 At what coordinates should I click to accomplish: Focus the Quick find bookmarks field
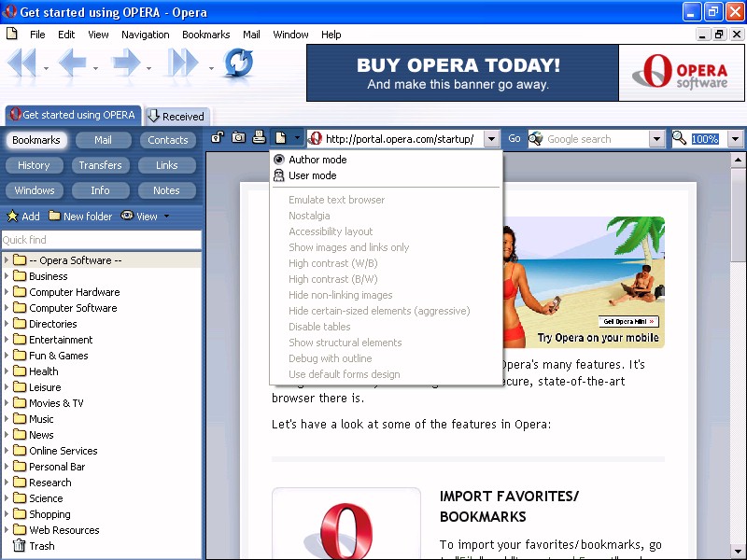[102, 240]
